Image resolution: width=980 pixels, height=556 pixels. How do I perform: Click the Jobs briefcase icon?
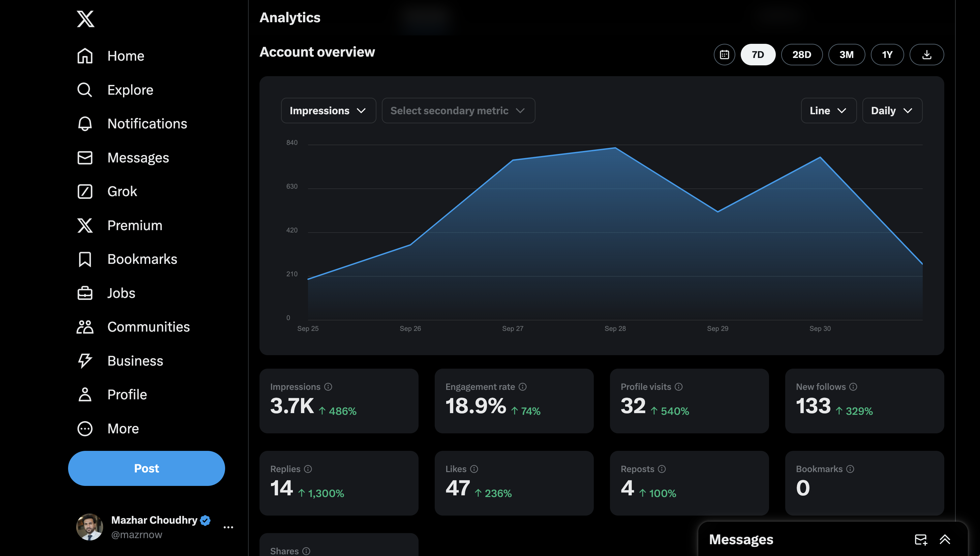85,293
